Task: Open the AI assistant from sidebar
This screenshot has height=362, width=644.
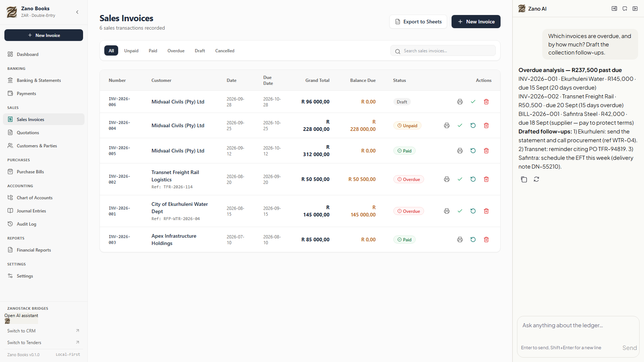Action: click(21, 318)
